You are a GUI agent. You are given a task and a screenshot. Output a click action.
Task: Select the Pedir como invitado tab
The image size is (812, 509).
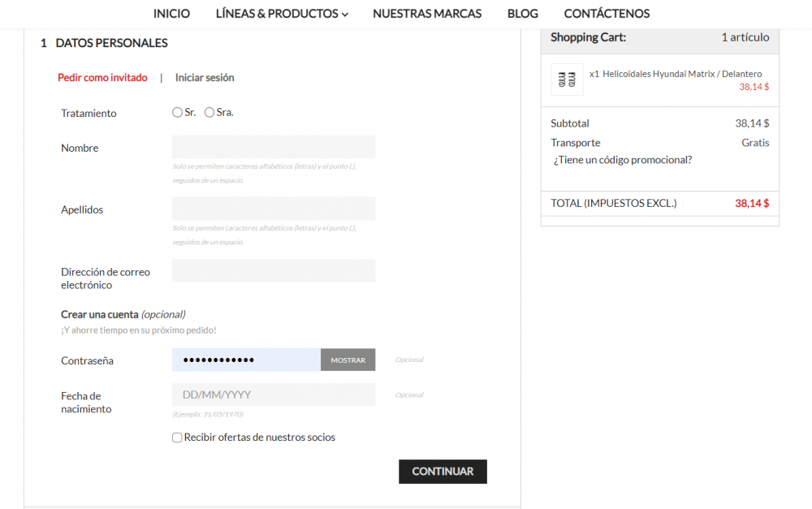[x=102, y=78]
